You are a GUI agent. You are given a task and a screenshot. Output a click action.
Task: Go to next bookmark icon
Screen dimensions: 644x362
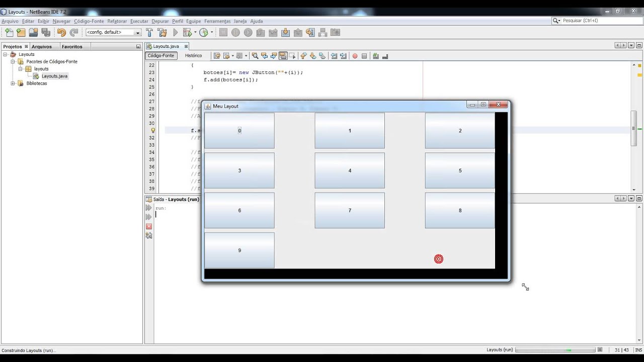(313, 56)
